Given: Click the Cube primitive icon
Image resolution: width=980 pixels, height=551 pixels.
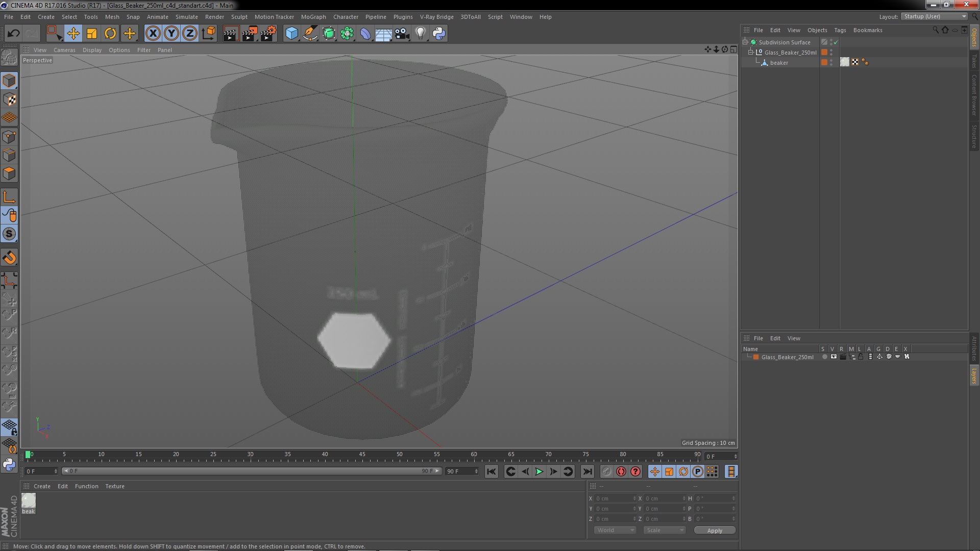Looking at the screenshot, I should coord(291,34).
